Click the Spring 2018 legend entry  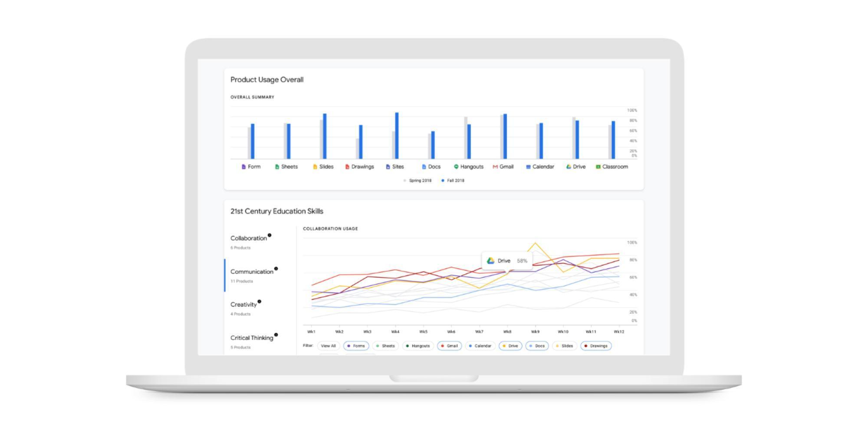click(x=418, y=181)
